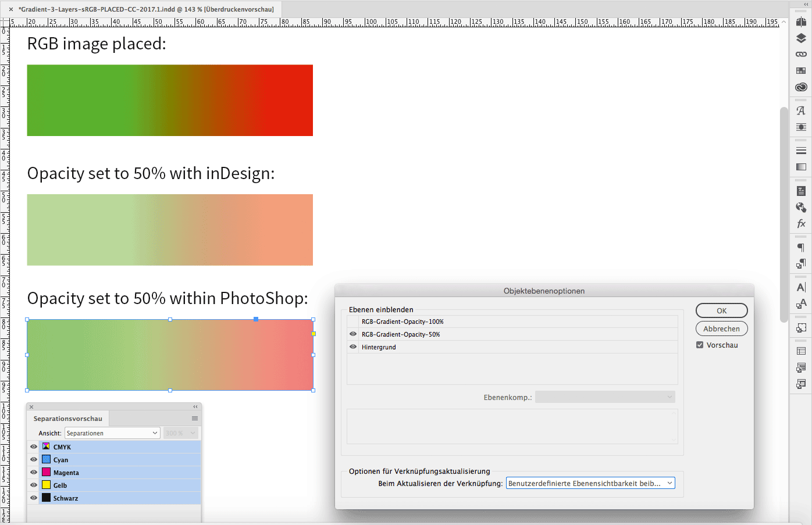Collapse the right panel dock with double arrows

point(806,4)
